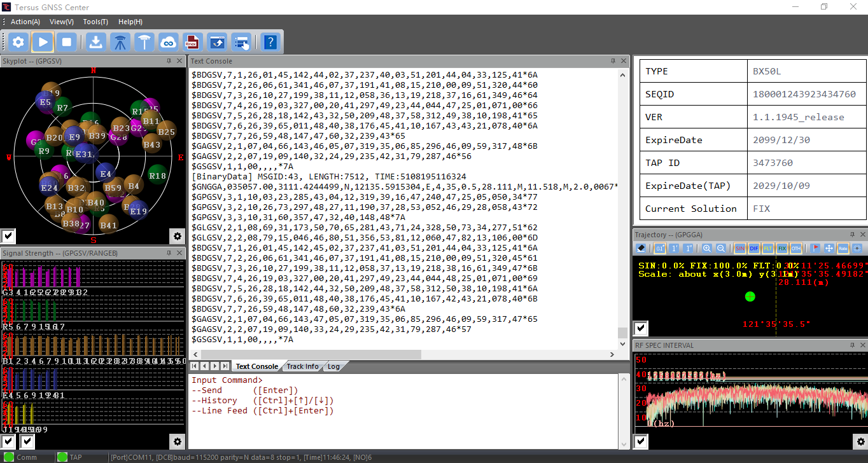Toggle the left checkbox under Signal Strength
Image resolution: width=868 pixels, height=463 pixels.
(x=8, y=441)
